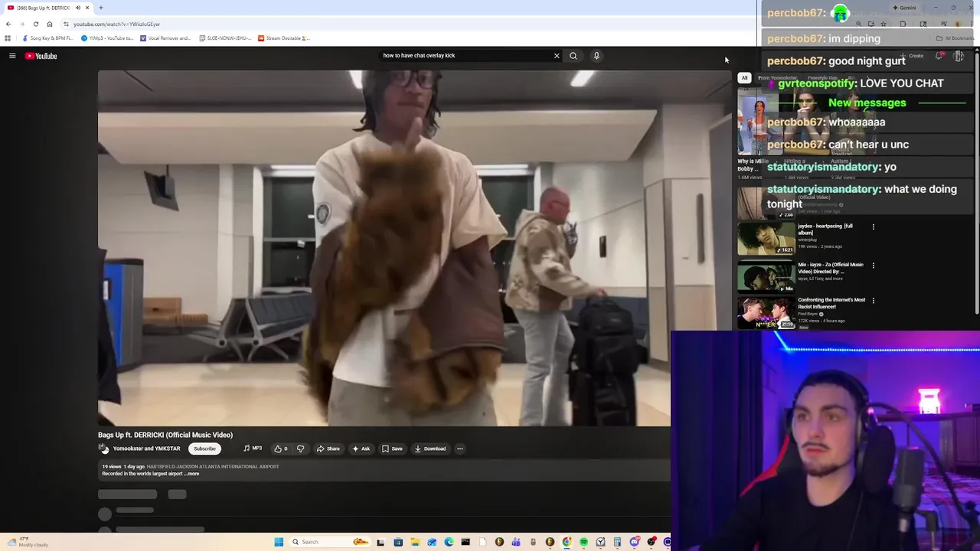Expand description with ...more
The image size is (980, 551).
[x=191, y=474]
